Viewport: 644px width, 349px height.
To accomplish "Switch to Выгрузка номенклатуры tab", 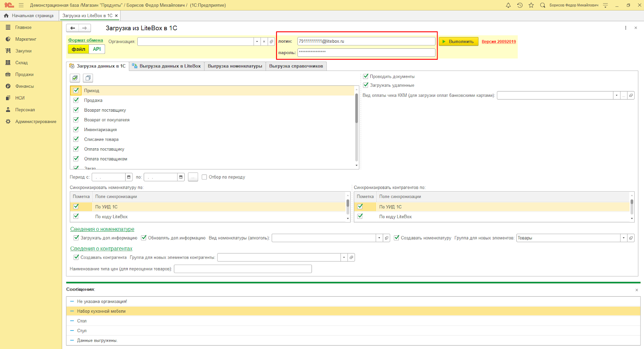I will (235, 66).
